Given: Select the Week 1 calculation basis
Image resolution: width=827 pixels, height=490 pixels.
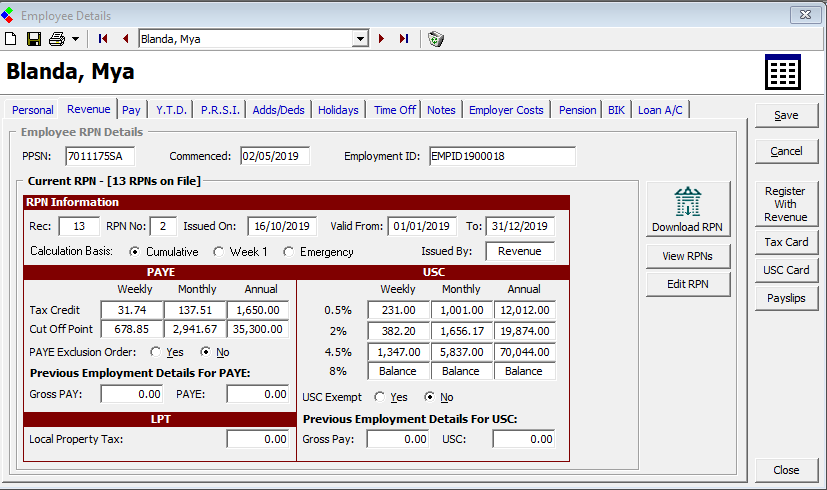Looking at the screenshot, I should click(220, 252).
